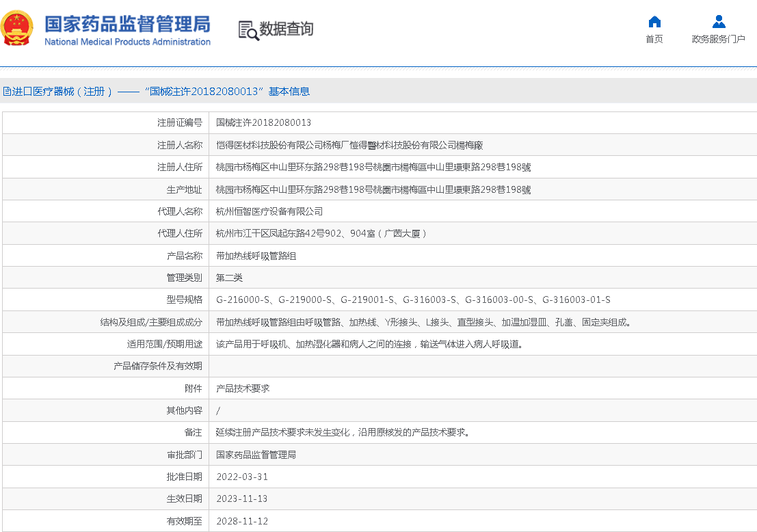
Task: Click the national emblem logo
Action: tap(17, 29)
